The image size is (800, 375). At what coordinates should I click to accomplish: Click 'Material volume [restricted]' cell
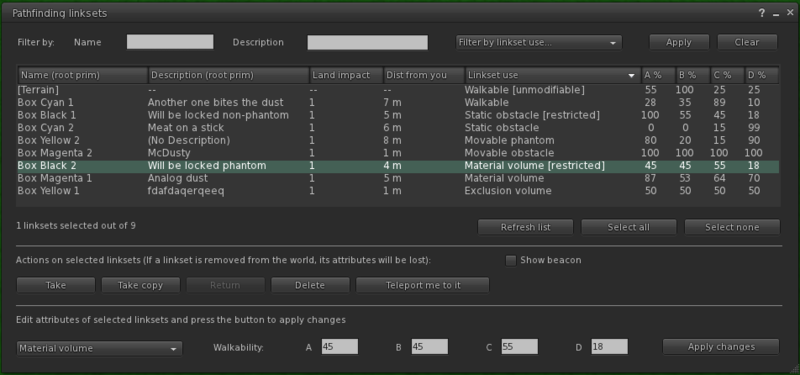tap(534, 166)
